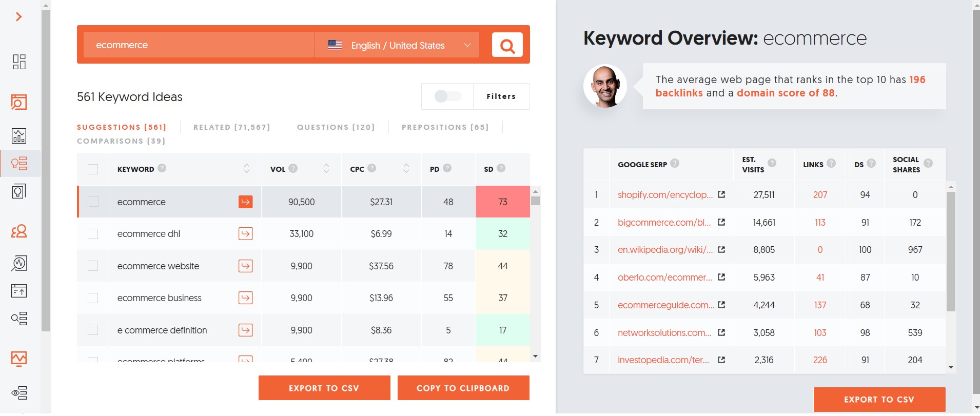Image resolution: width=980 pixels, height=416 pixels.
Task: Click the white search magnifier button
Action: 507,45
